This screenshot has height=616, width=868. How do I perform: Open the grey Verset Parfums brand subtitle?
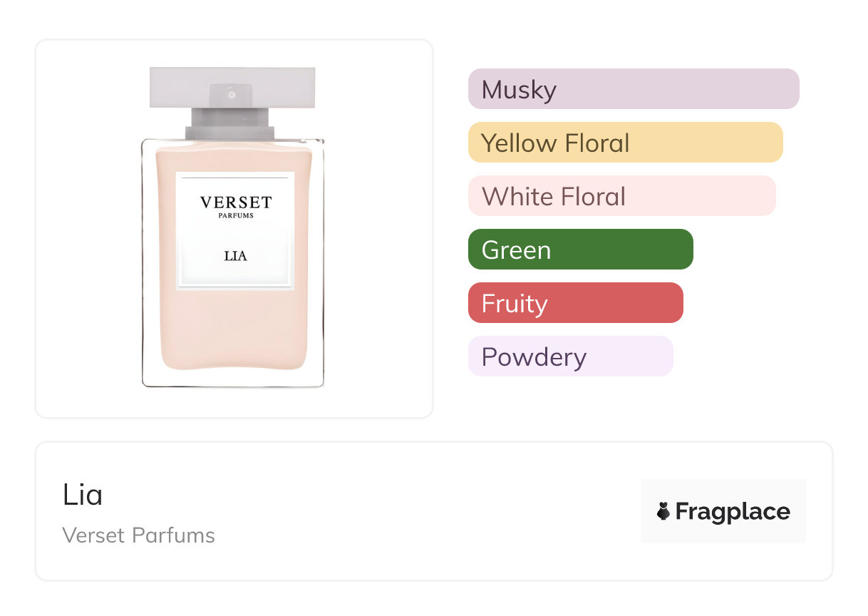(x=138, y=535)
